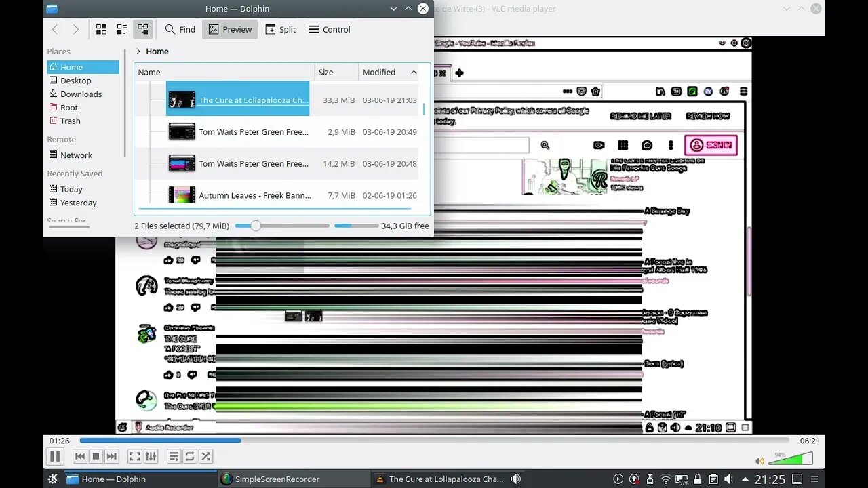
Task: Open Network under Remote
Action: 83,155
